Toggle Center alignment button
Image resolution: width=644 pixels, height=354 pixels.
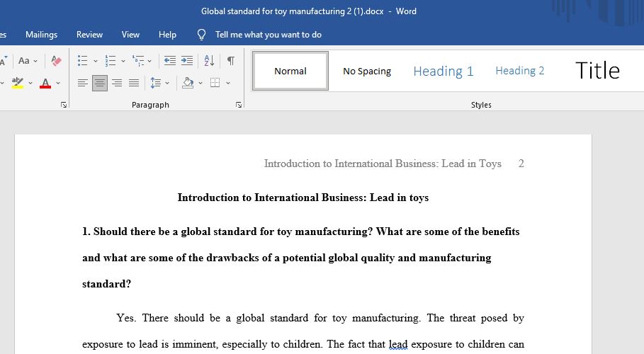(x=100, y=83)
